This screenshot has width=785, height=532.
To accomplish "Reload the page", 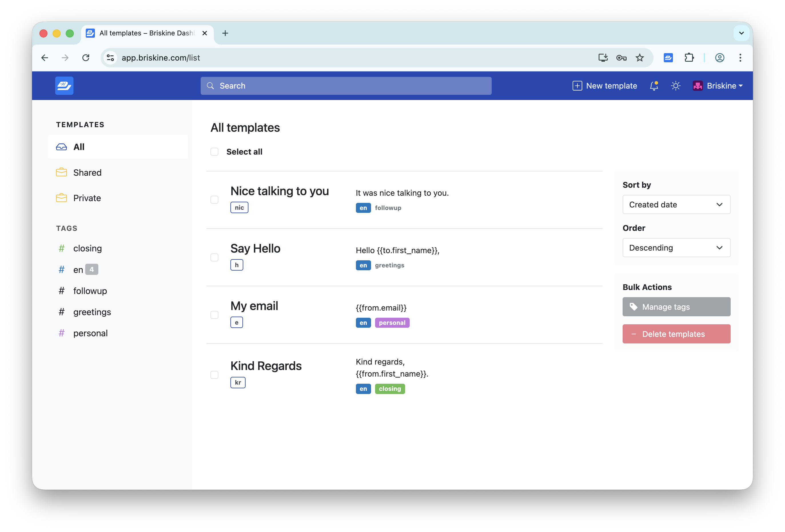I will tap(86, 58).
